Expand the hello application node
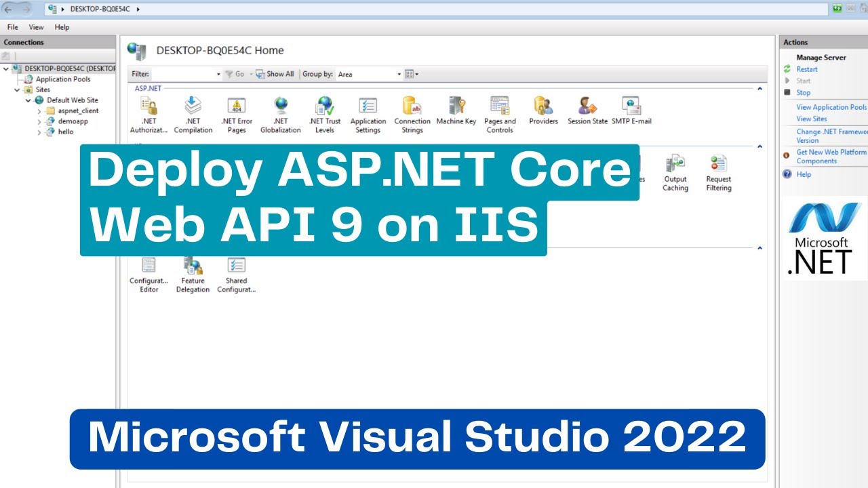Viewport: 868px width, 488px height. click(x=39, y=132)
